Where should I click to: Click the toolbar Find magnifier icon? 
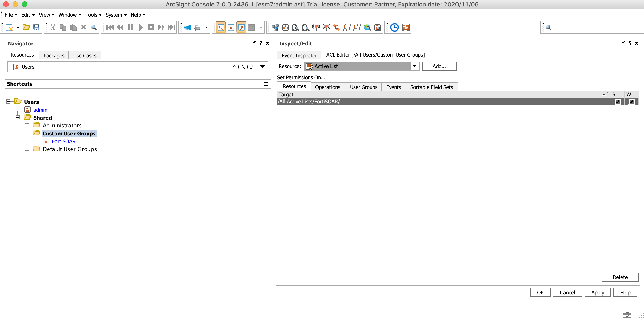coord(94,27)
